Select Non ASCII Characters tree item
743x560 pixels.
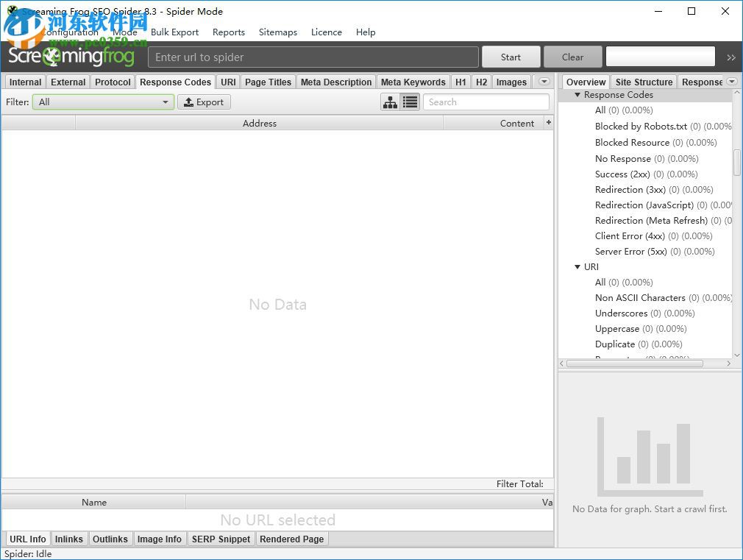coord(663,298)
